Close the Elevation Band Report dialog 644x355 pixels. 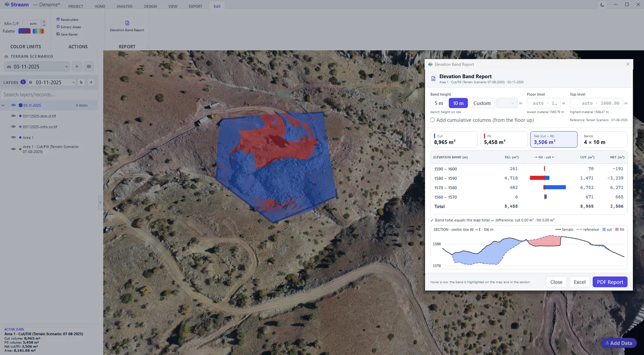coord(628,64)
